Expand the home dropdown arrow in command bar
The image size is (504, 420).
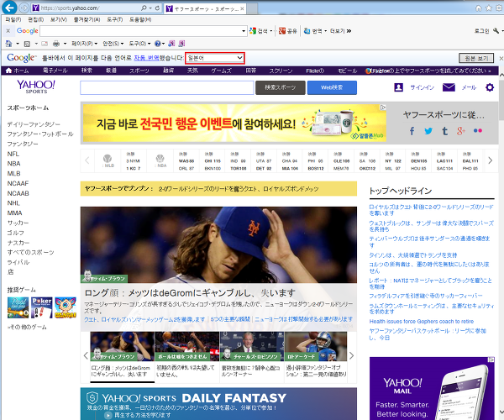(x=18, y=44)
